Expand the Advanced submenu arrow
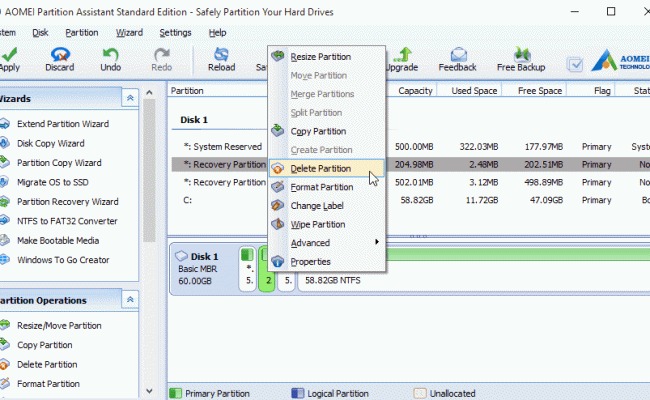Image resolution: width=650 pixels, height=400 pixels. pyautogui.click(x=377, y=242)
